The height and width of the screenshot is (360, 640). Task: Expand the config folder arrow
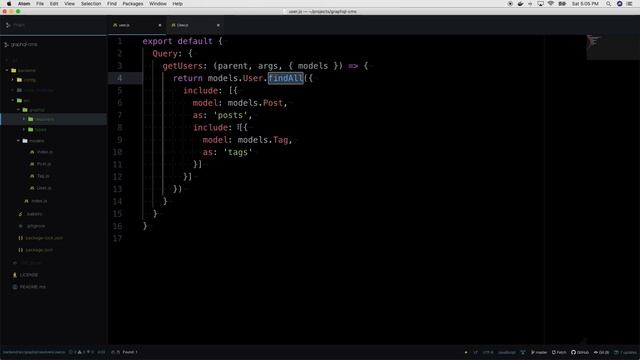pyautogui.click(x=13, y=80)
